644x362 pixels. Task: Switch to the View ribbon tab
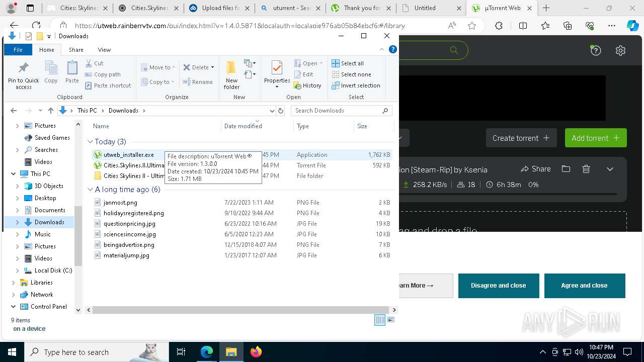104,50
